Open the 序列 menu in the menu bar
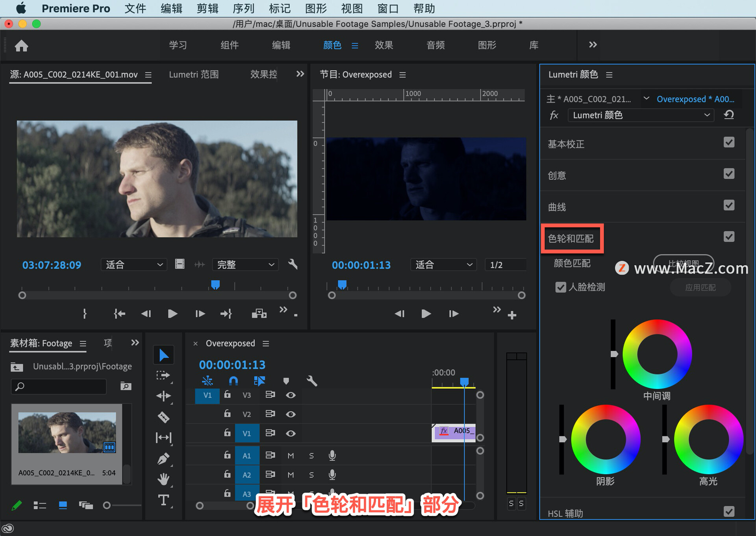 click(243, 8)
